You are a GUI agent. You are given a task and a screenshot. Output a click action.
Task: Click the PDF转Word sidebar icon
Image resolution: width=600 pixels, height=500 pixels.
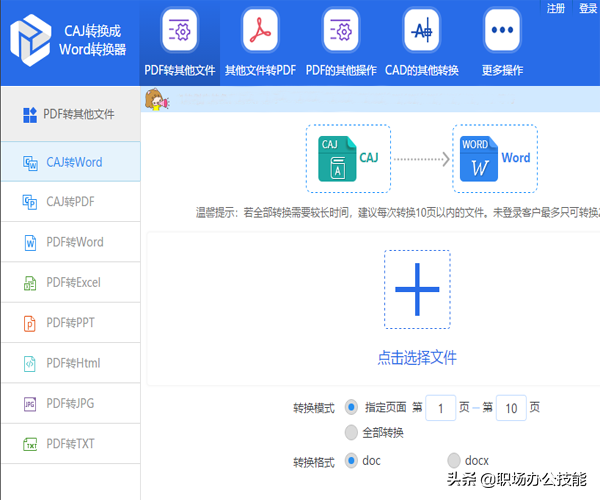tap(30, 243)
